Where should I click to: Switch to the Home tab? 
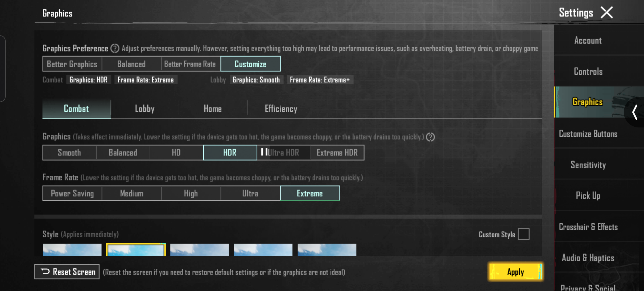click(x=213, y=109)
